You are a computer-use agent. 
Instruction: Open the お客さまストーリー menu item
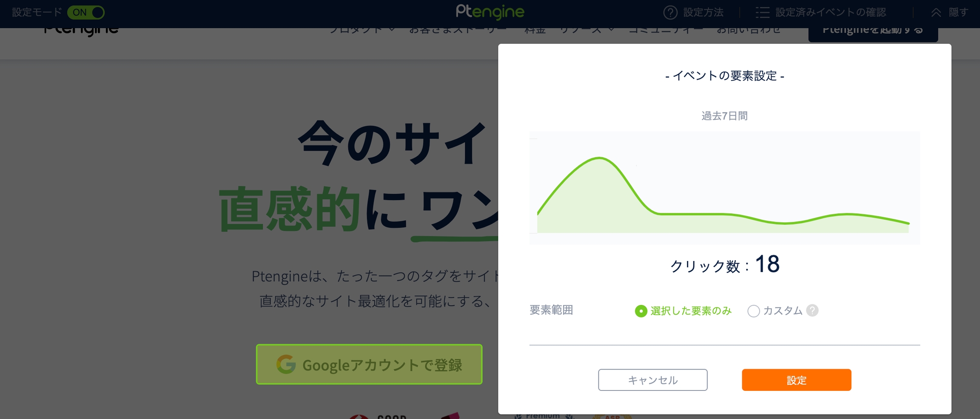[x=458, y=31]
